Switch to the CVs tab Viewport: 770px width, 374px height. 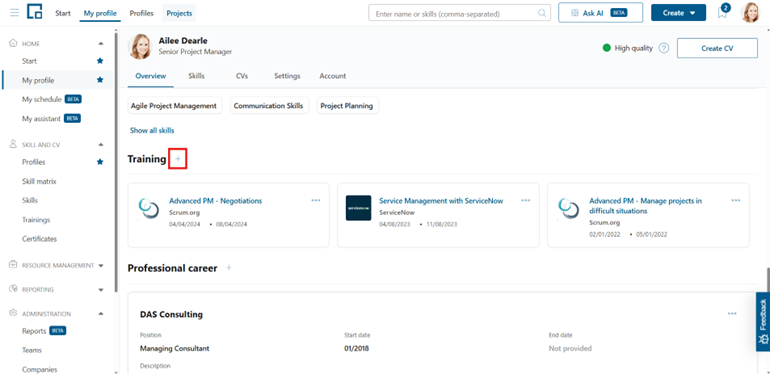(242, 76)
